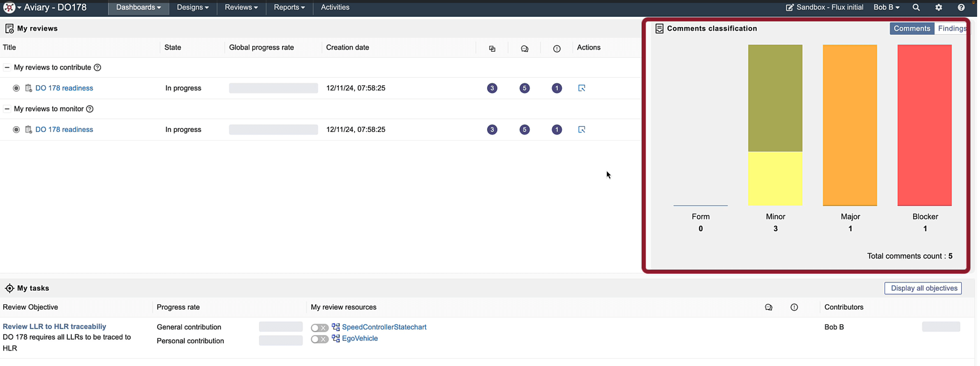Click the help question mark icon in top bar
Viewport: 980px width, 366px height.
961,7
